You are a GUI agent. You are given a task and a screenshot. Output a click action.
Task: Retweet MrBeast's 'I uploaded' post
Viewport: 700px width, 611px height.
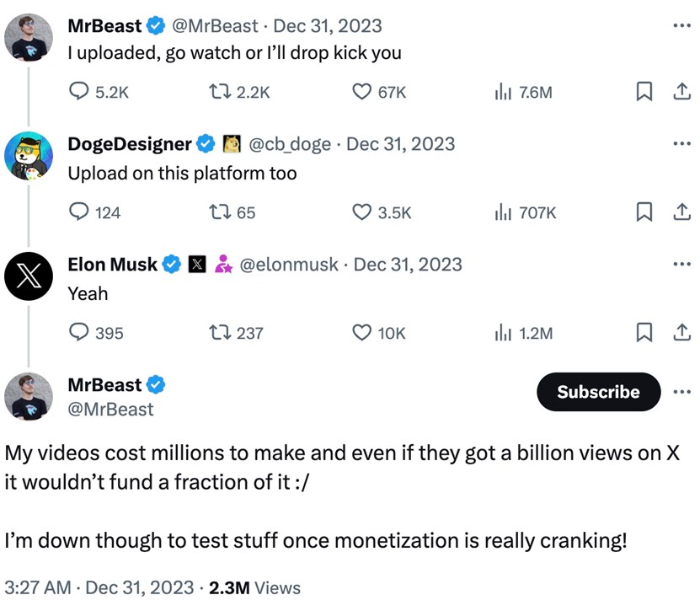pyautogui.click(x=219, y=92)
